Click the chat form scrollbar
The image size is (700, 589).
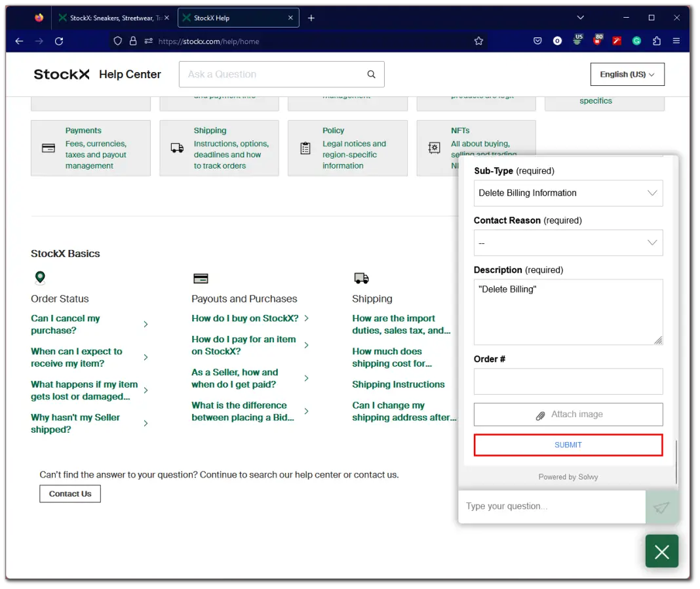pos(676,462)
